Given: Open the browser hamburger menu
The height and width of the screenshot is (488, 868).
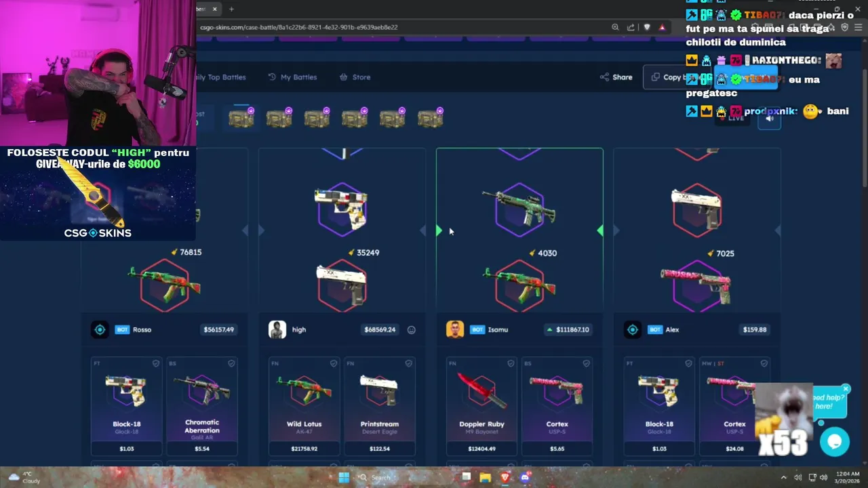Looking at the screenshot, I should pos(859,27).
